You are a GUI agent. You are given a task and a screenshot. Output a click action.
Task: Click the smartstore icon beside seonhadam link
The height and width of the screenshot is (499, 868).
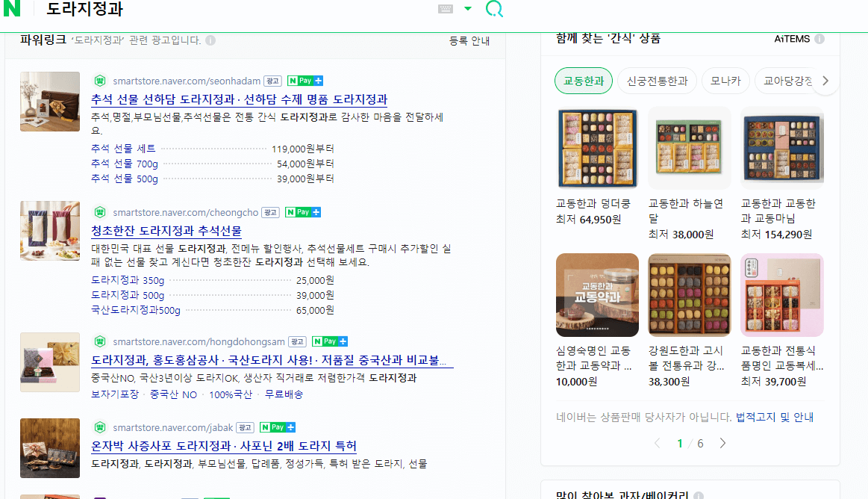(x=101, y=80)
